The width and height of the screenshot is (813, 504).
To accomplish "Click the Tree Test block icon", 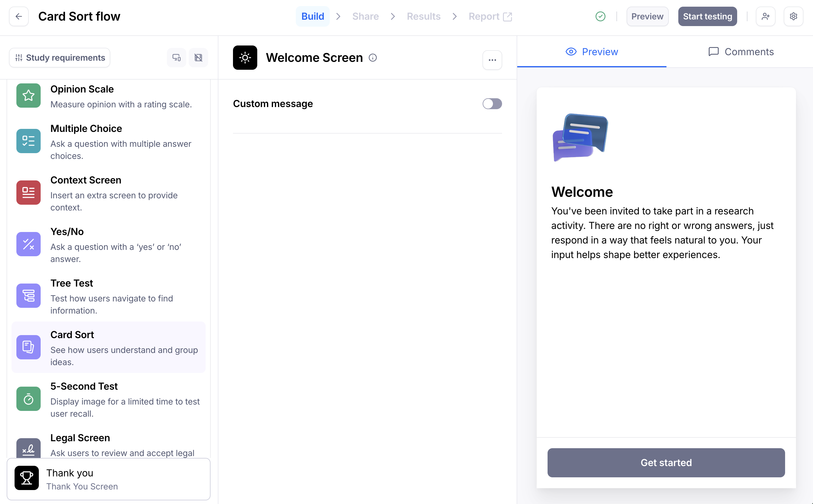I will pos(28,296).
